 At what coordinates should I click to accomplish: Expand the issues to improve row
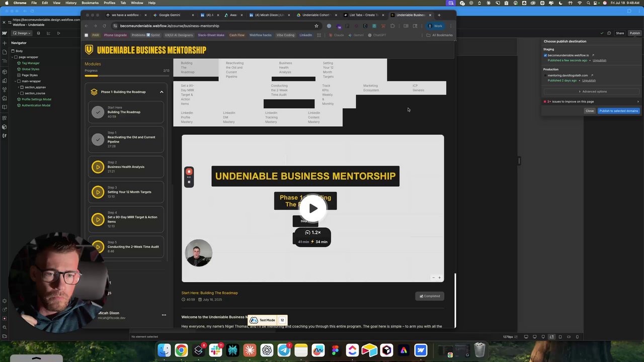pyautogui.click(x=591, y=102)
